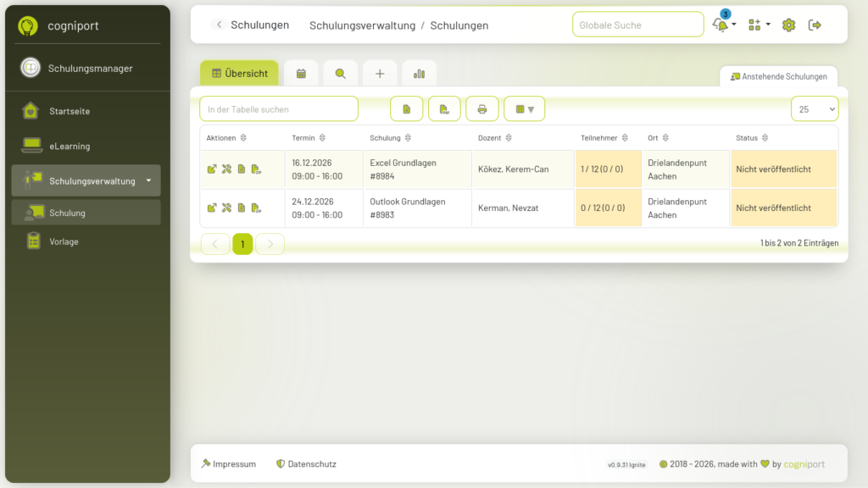Select page 1 in pagination
Screen dimensions: 868x488
point(242,244)
